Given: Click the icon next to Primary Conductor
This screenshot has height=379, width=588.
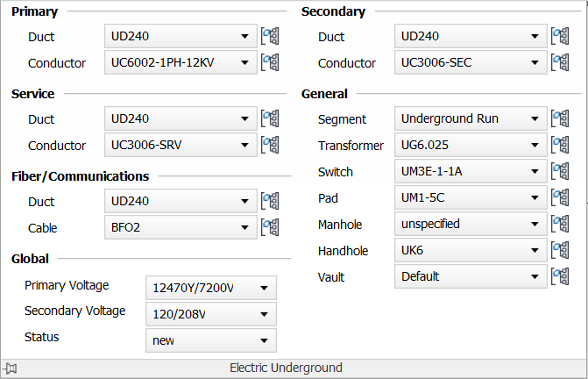Looking at the screenshot, I should click(x=270, y=63).
